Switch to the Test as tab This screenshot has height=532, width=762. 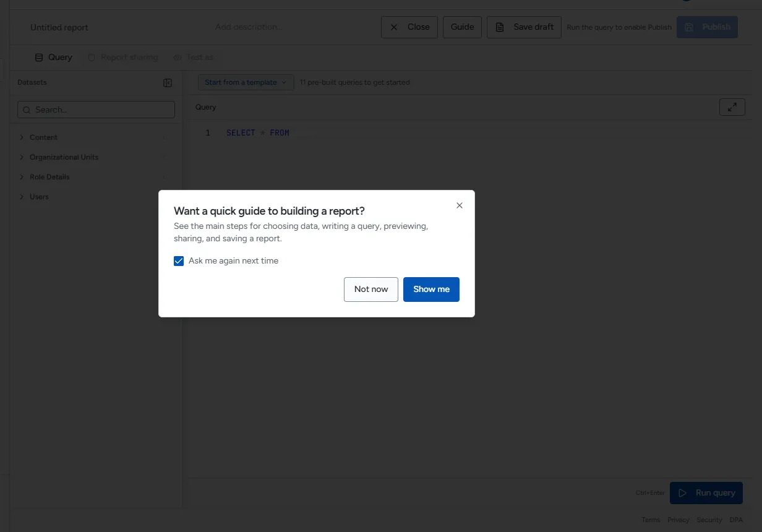194,58
